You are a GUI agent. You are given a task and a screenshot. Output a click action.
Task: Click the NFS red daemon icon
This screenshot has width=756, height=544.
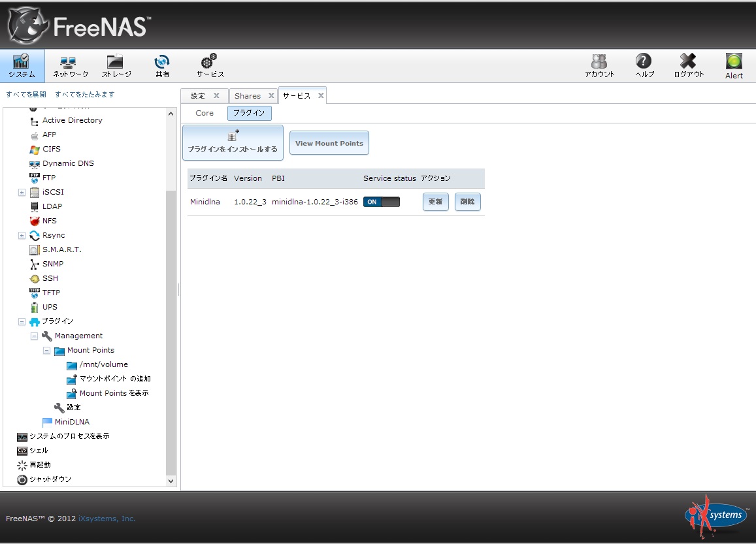pyautogui.click(x=35, y=221)
